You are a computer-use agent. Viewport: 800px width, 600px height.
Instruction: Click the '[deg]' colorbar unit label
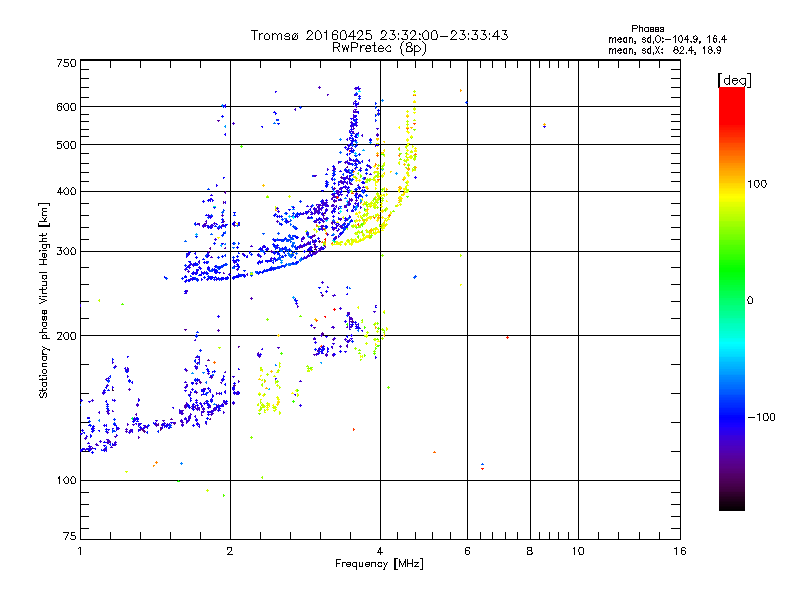pyautogui.click(x=734, y=80)
